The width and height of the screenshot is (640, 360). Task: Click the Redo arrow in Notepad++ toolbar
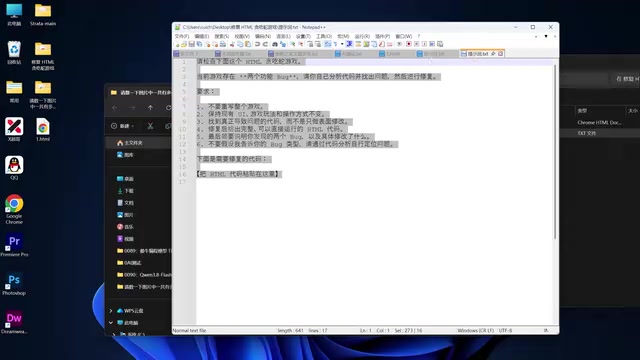pyautogui.click(x=266, y=44)
